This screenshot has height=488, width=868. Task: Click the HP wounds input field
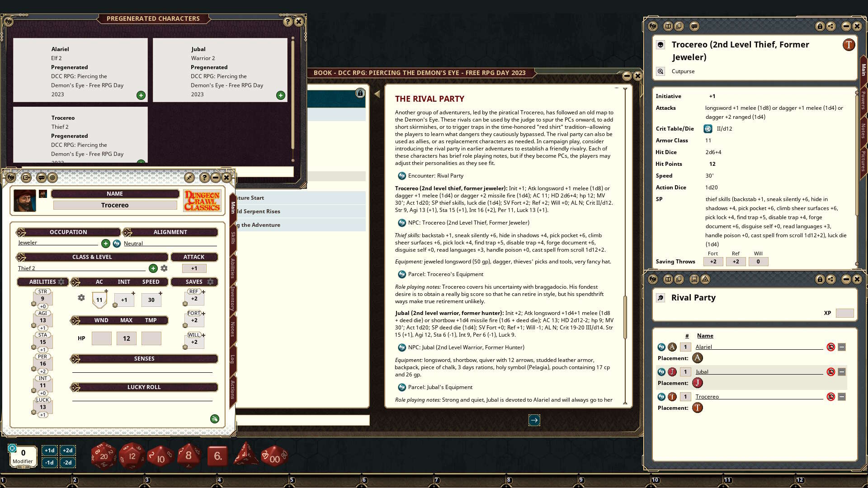(x=101, y=338)
